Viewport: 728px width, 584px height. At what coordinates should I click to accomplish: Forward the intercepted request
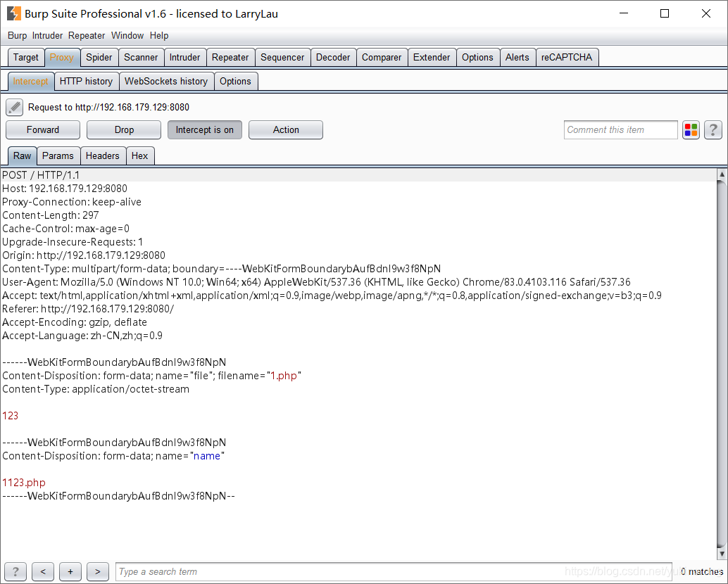pyautogui.click(x=43, y=130)
